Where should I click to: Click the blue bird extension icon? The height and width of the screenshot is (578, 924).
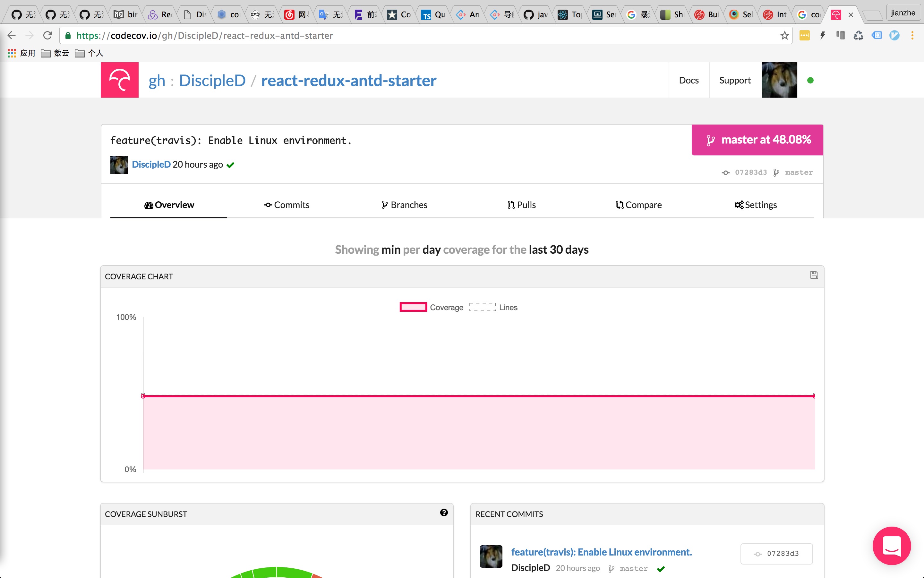(x=894, y=36)
